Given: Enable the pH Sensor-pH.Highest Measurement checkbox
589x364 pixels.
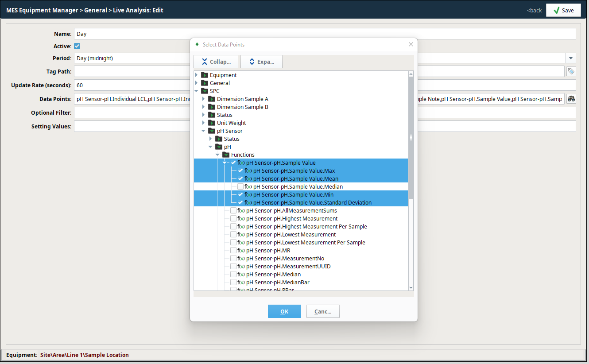Looking at the screenshot, I should [x=233, y=218].
